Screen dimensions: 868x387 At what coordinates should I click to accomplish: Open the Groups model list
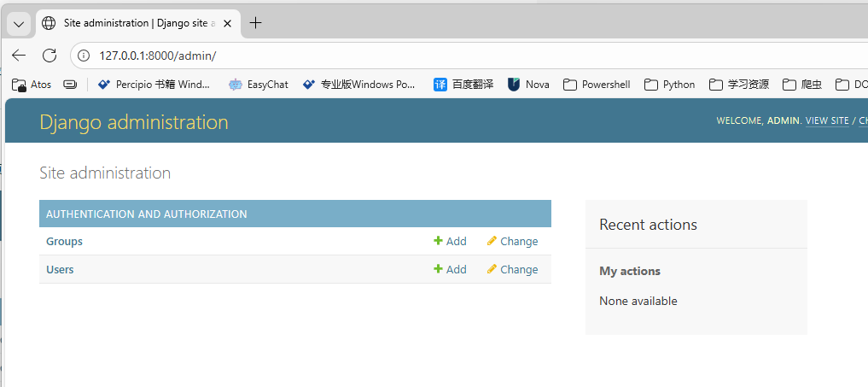[64, 241]
